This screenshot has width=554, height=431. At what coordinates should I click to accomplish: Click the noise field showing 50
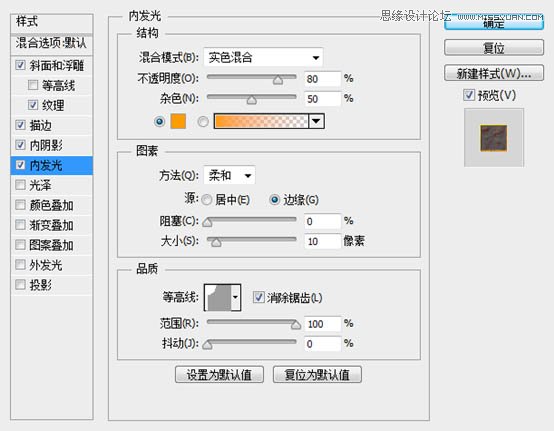coord(323,99)
